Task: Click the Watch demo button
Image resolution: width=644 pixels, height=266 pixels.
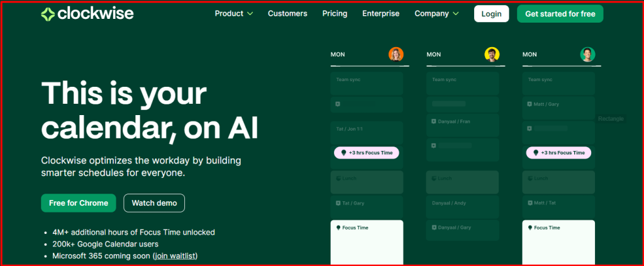Action: point(154,202)
